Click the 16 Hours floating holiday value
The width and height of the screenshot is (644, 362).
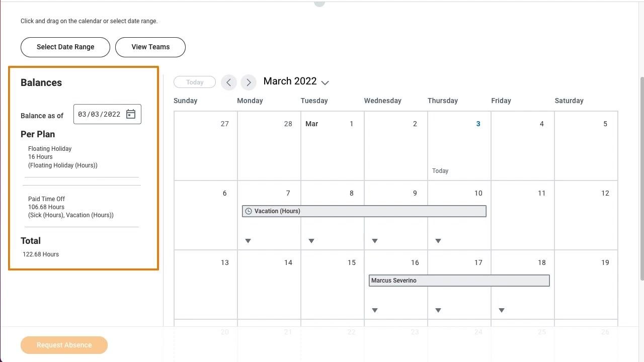click(x=40, y=157)
